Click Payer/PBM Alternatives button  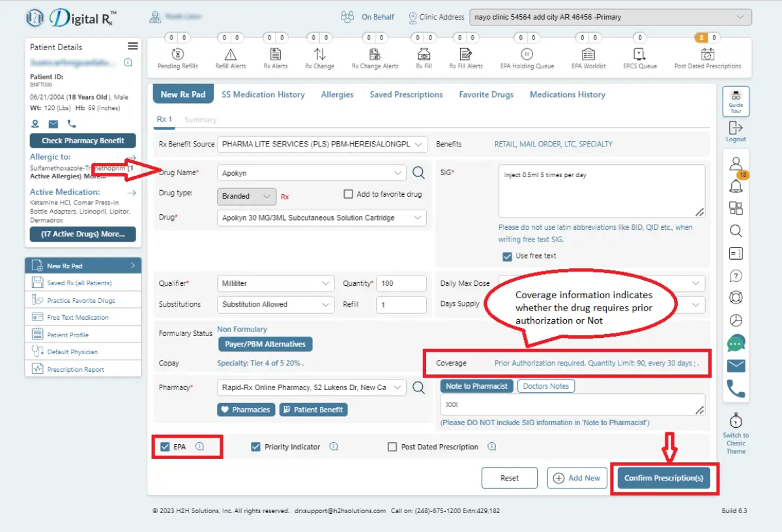click(x=265, y=344)
